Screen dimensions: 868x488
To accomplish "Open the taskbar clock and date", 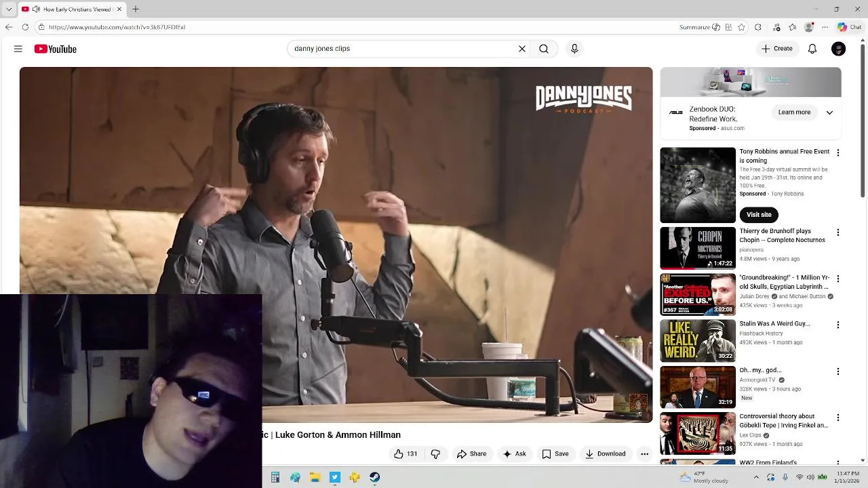I will [x=848, y=477].
